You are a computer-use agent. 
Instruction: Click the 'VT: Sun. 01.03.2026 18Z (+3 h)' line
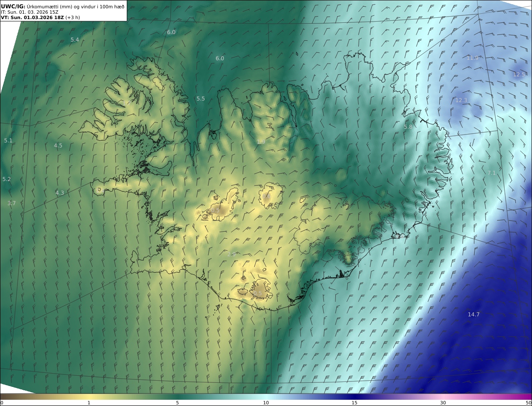tap(40, 17)
